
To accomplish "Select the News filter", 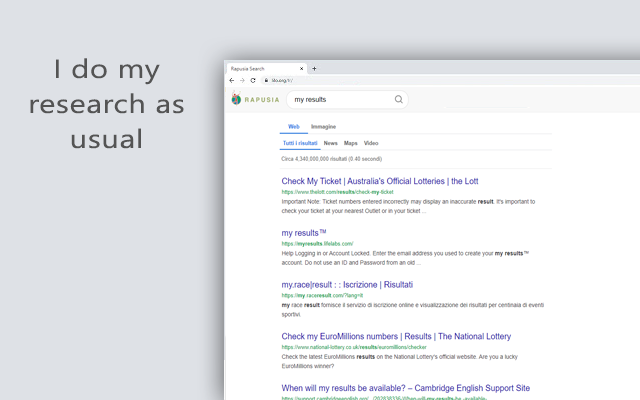I will point(331,143).
